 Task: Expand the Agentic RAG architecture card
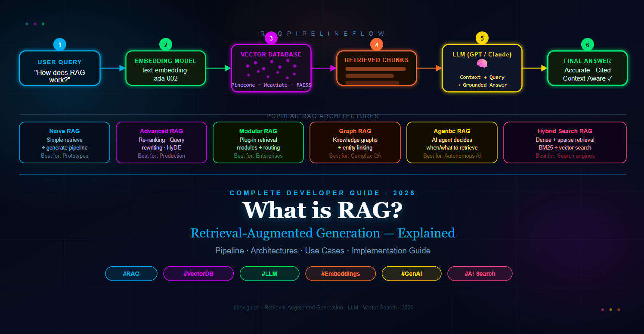point(452,143)
